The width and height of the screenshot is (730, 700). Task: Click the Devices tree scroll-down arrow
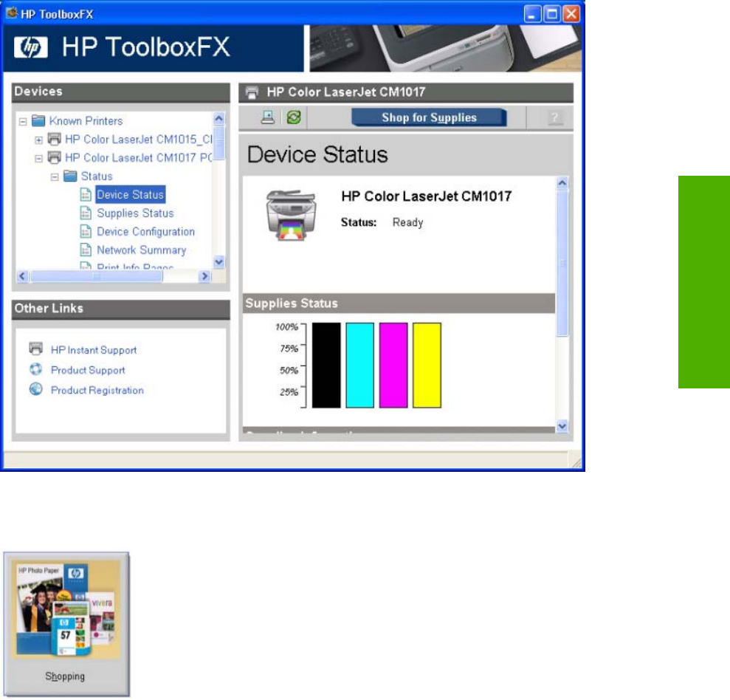pos(218,262)
